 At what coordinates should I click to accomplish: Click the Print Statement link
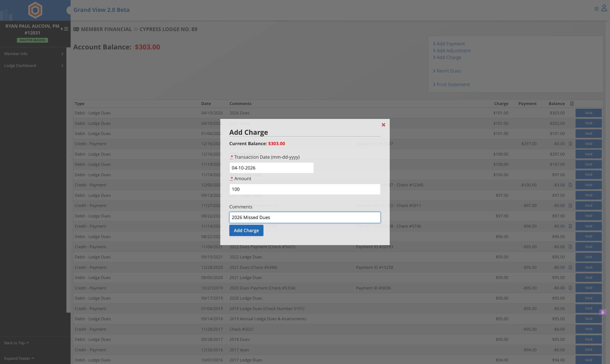(x=453, y=84)
